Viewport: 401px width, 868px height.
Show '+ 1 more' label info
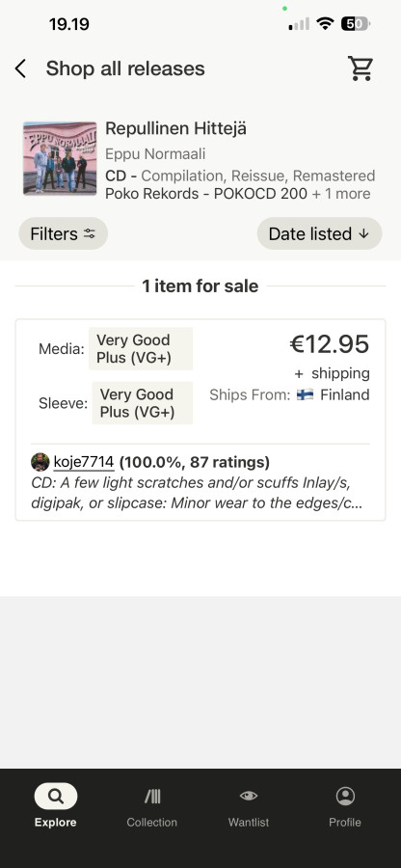pos(341,194)
